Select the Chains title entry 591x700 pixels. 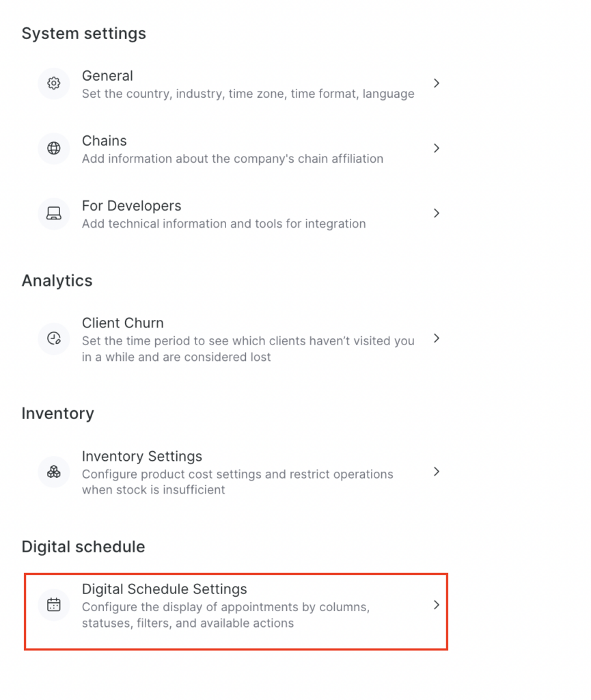point(105,141)
